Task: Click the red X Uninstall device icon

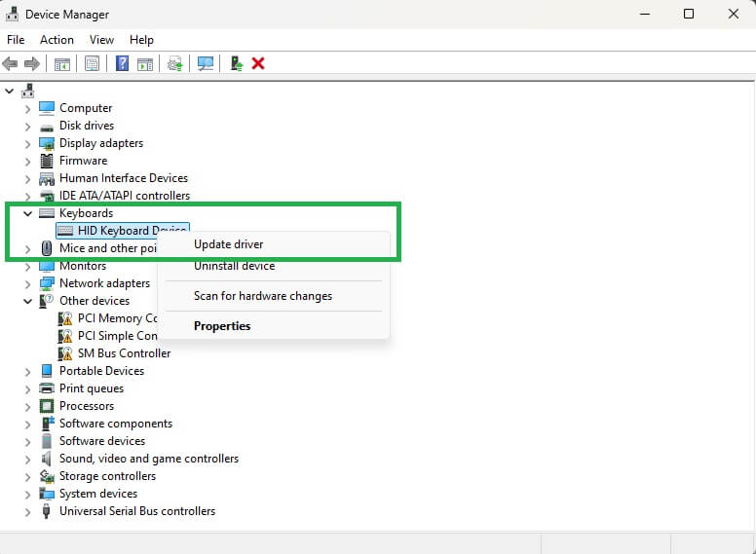Action: pos(258,63)
